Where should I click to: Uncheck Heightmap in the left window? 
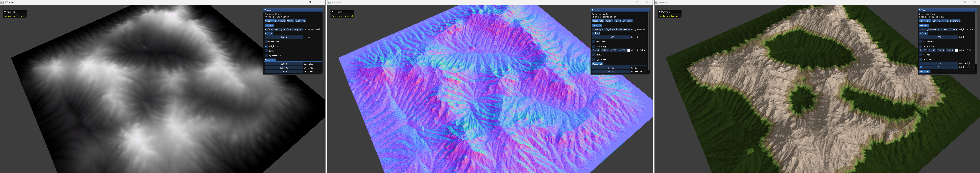(x=266, y=46)
